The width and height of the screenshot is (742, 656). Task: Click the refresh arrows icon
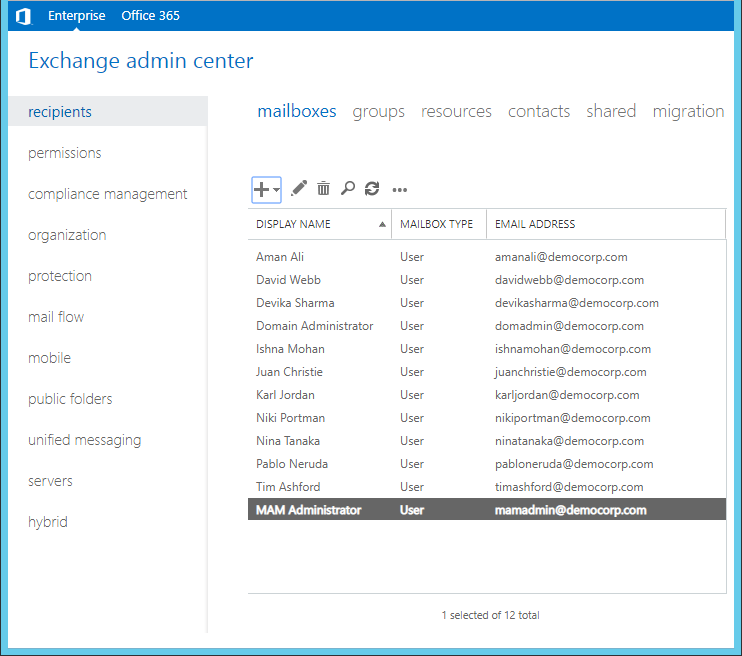coord(372,188)
